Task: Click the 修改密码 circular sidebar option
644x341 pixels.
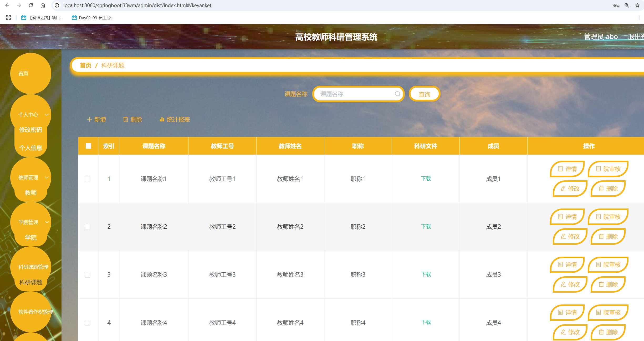Action: coord(30,130)
